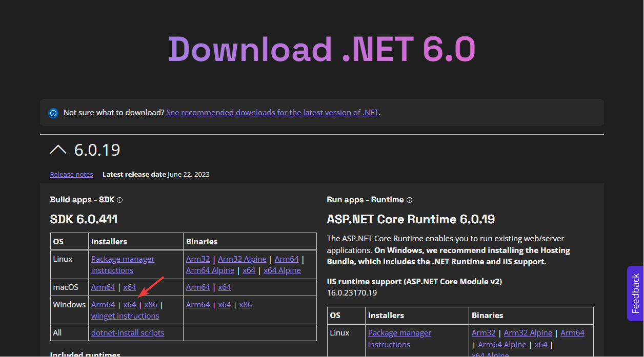
Task: Download SDK Linux x64 Alpine binaries
Action: 282,270
